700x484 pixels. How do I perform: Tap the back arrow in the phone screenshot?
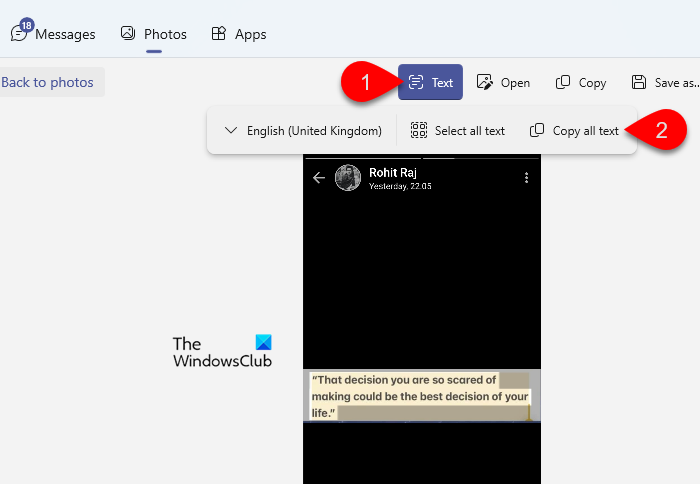tap(319, 178)
